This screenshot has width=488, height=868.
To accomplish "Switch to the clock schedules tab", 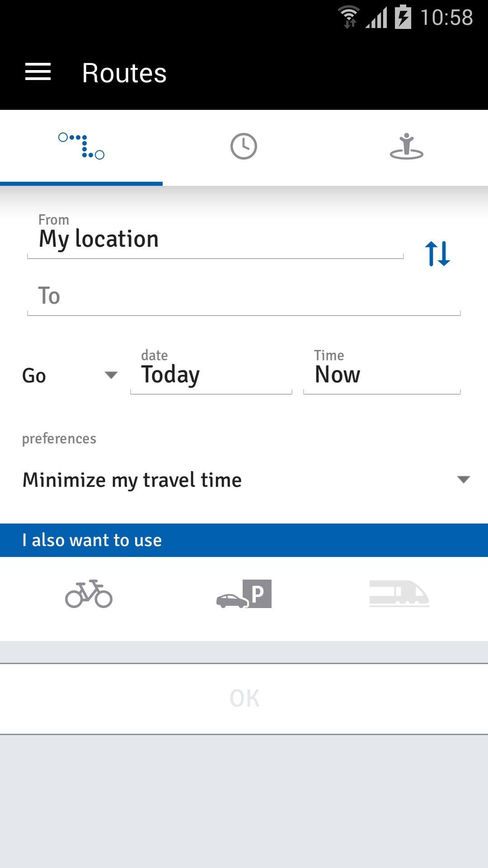I will point(244,146).
